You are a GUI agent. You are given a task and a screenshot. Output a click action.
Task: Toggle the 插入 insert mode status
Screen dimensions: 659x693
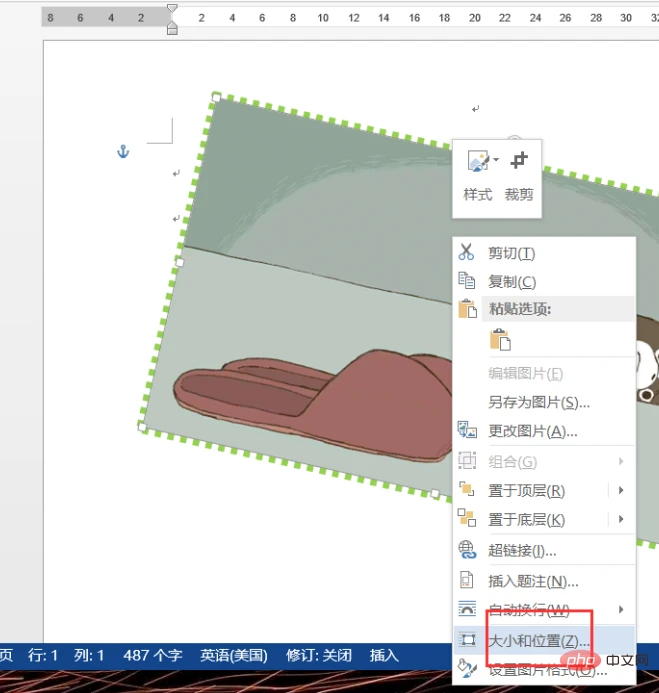[384, 655]
